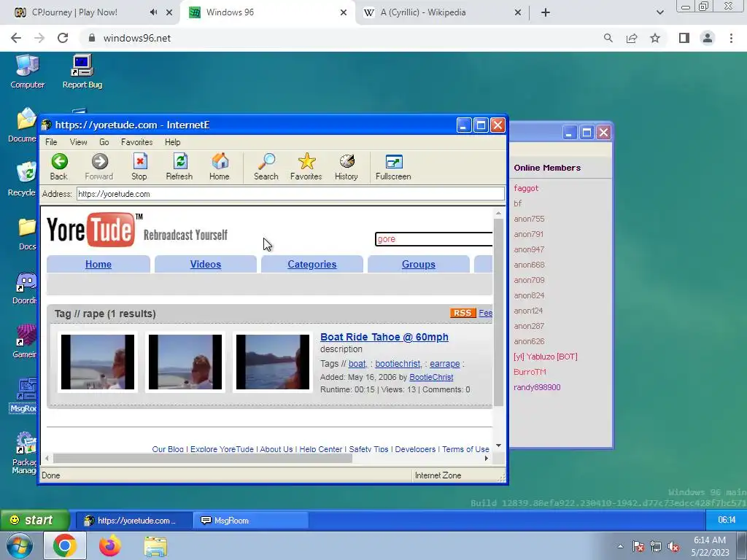
Task: Click the bootiechrist tag link
Action: [x=398, y=364]
